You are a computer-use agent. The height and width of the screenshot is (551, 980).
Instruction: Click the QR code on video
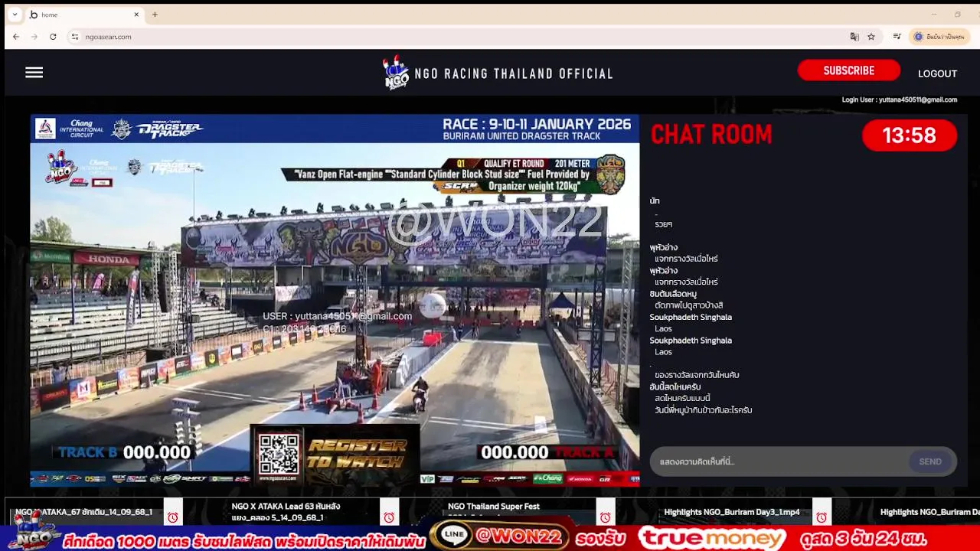[279, 455]
